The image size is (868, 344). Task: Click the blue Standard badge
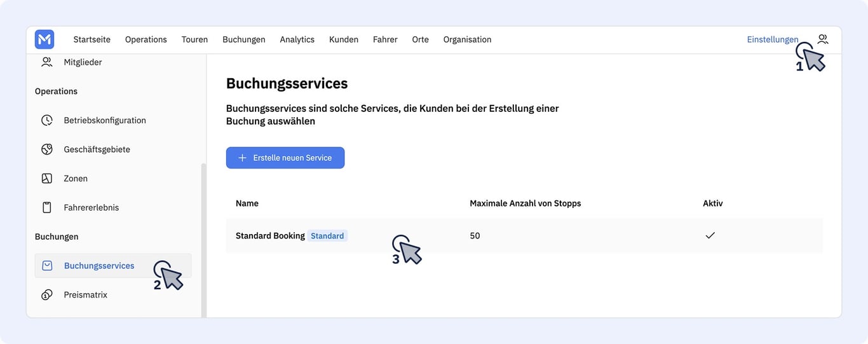327,236
